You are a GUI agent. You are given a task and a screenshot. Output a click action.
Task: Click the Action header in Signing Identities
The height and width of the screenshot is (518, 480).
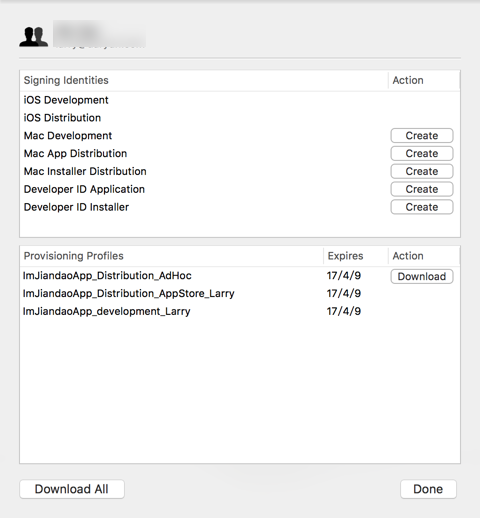click(424, 80)
